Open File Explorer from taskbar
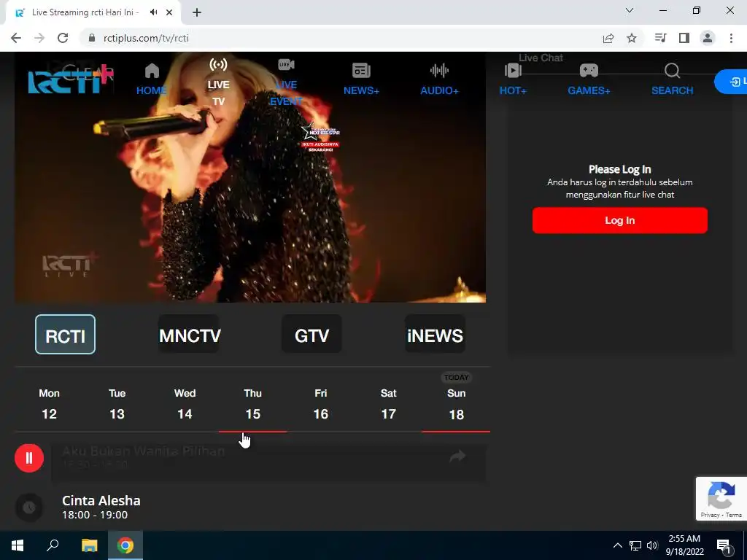The height and width of the screenshot is (560, 747). pyautogui.click(x=89, y=545)
